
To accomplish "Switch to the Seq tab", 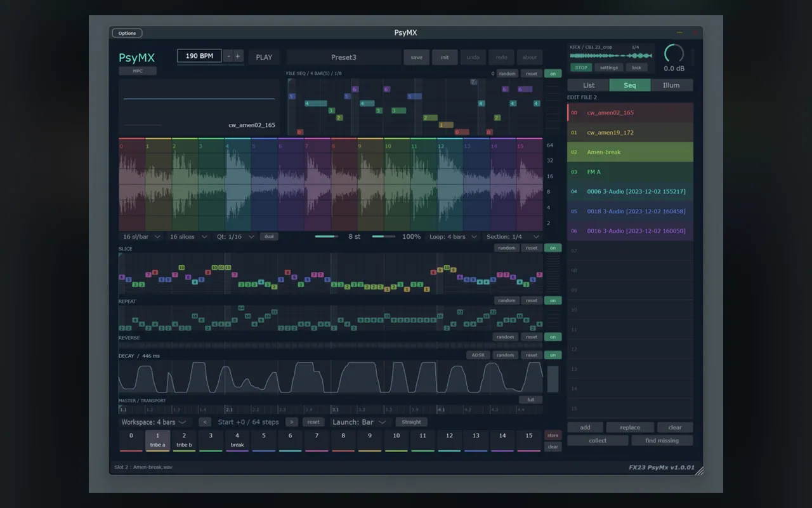I will pos(630,85).
